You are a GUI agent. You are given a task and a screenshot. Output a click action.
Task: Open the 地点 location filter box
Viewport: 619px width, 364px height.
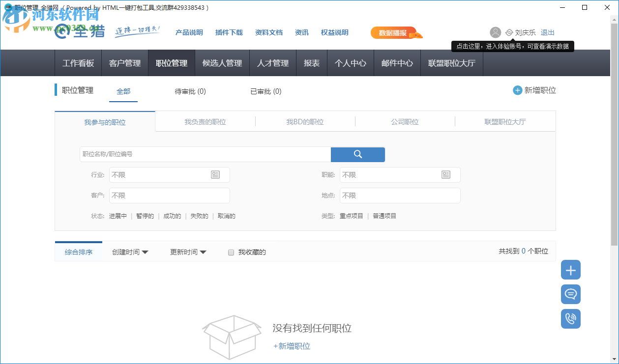click(x=400, y=195)
